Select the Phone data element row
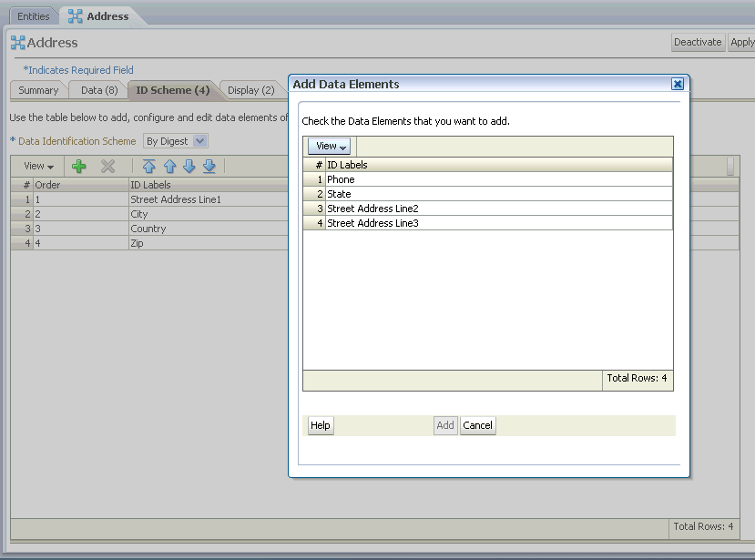 pyautogui.click(x=342, y=179)
